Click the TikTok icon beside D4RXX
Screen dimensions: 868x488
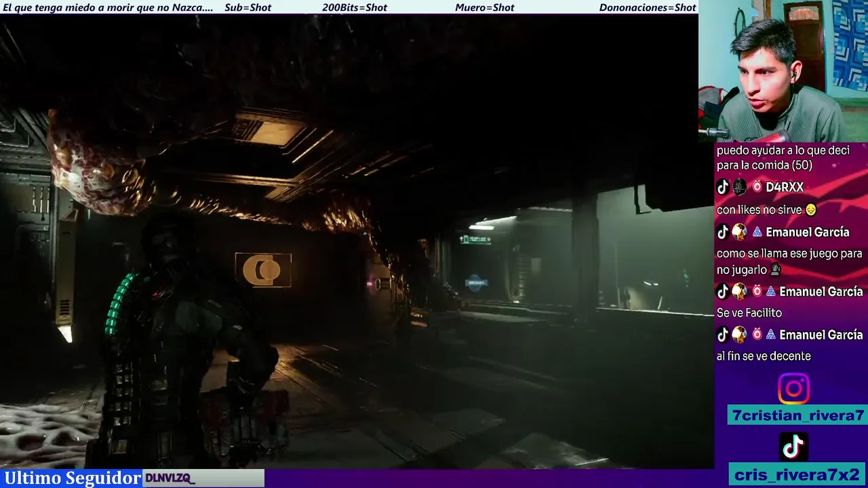coord(723,187)
